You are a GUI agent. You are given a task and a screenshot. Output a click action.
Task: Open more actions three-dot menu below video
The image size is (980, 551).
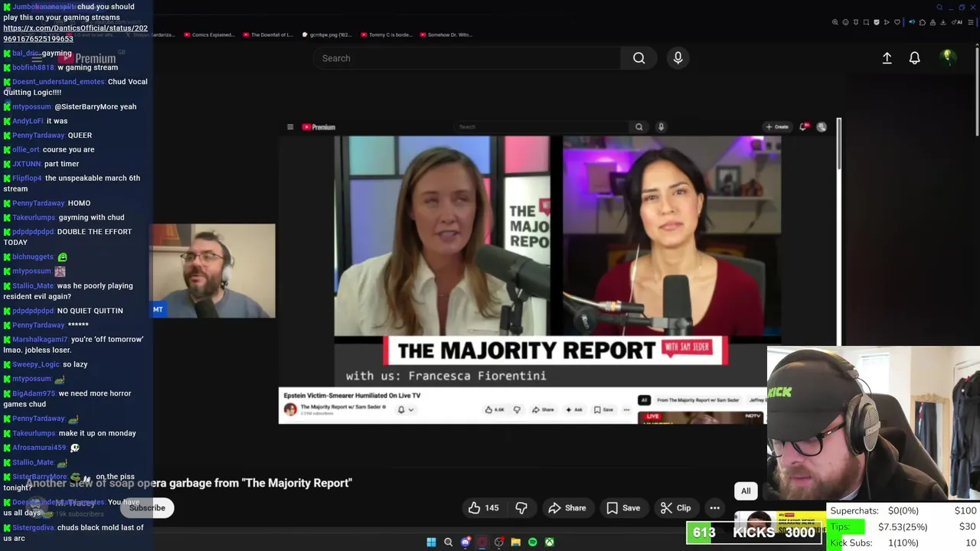(714, 508)
